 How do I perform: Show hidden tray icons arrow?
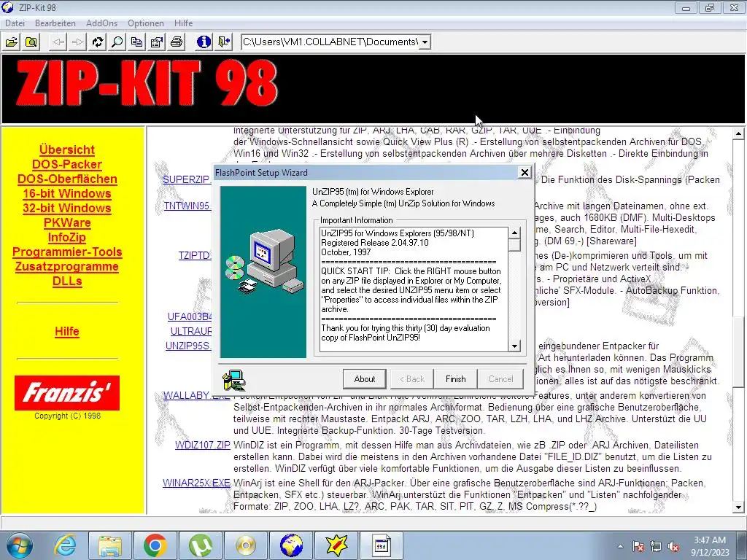[x=620, y=547]
